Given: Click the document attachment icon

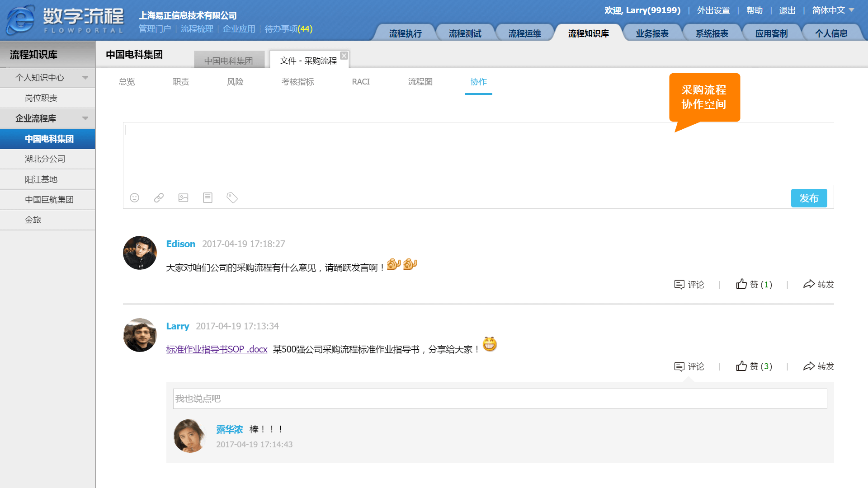Looking at the screenshot, I should [x=208, y=198].
